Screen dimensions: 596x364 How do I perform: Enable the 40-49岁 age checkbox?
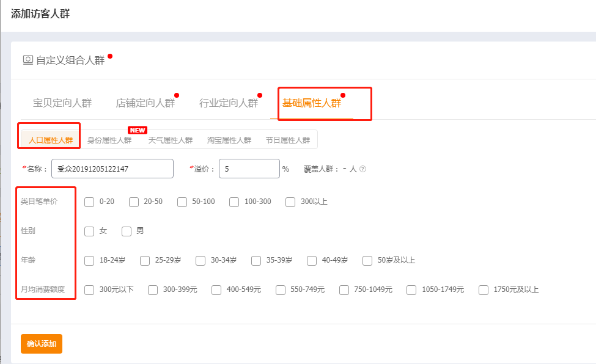tap(312, 260)
